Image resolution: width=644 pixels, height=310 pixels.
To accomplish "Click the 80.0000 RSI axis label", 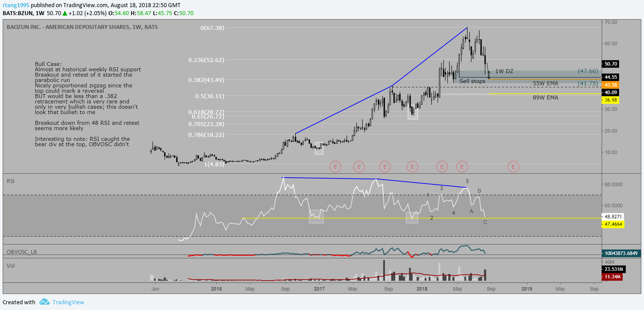I will pos(613,184).
